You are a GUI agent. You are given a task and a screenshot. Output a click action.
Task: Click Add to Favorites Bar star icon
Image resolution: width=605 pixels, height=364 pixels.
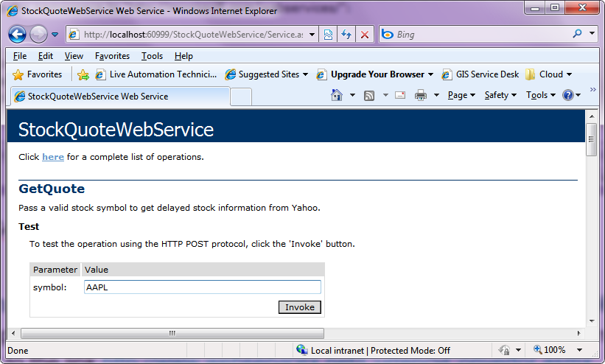pyautogui.click(x=83, y=74)
